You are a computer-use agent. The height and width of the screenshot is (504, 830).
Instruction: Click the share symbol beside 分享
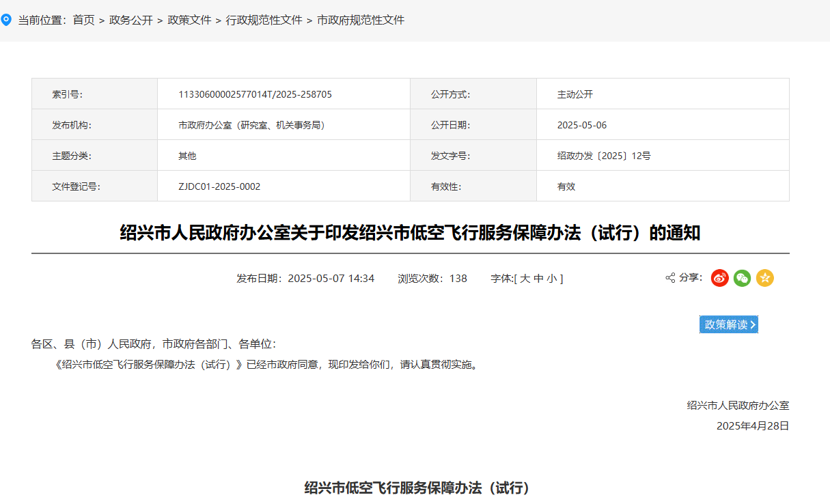[670, 278]
